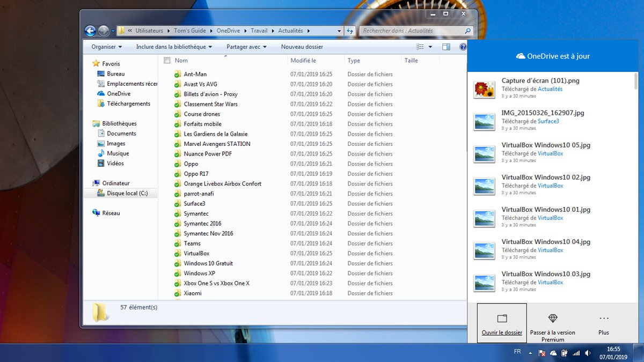Image resolution: width=644 pixels, height=362 pixels.
Task: Open the recent pages dropdown beside forward arrow
Action: (x=113, y=31)
